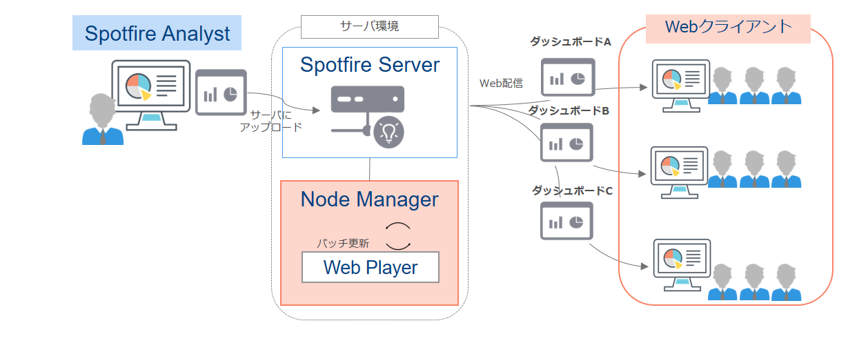Select the dashboard icon beside the Analyst monitor
The image size is (868, 341).
221,92
